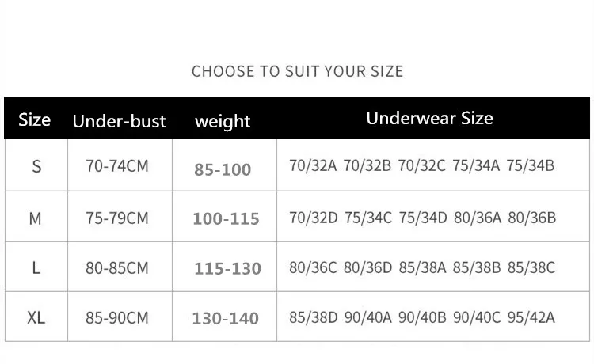Click the 85-90CM under-bust cell
The image size is (594, 364).
117,317
